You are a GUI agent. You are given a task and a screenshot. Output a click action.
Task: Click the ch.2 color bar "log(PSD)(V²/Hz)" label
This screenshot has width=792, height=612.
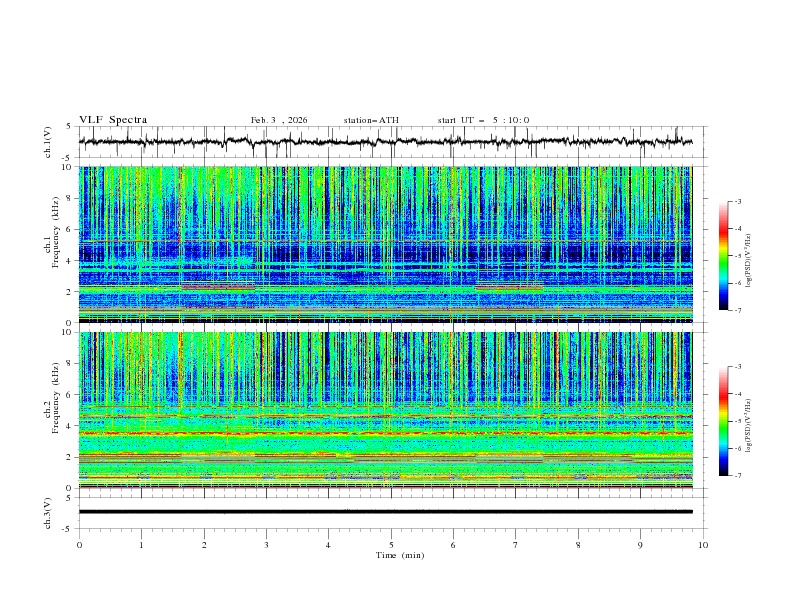click(x=749, y=426)
